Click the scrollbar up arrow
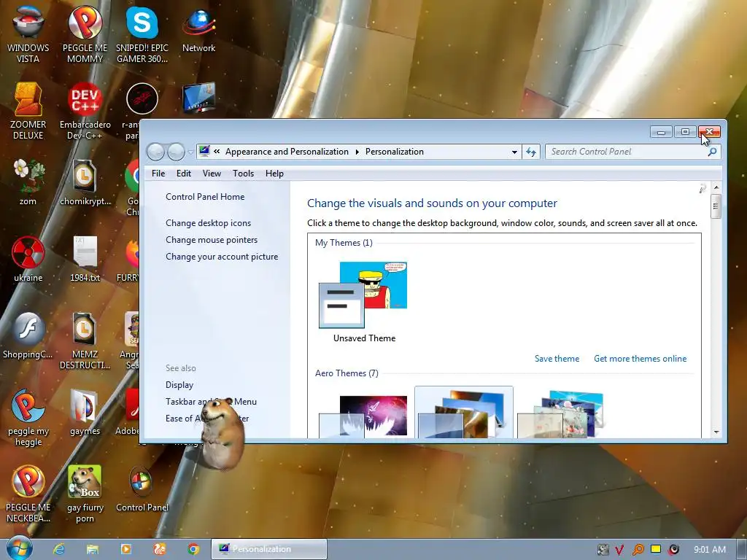 pyautogui.click(x=716, y=187)
